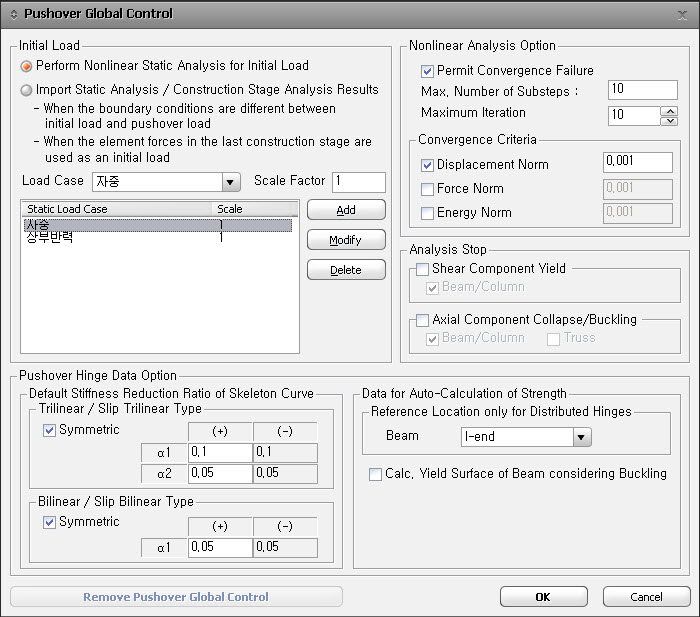Image resolution: width=700 pixels, height=617 pixels.
Task: Open the Beam reference location dropdown
Action: tap(582, 437)
